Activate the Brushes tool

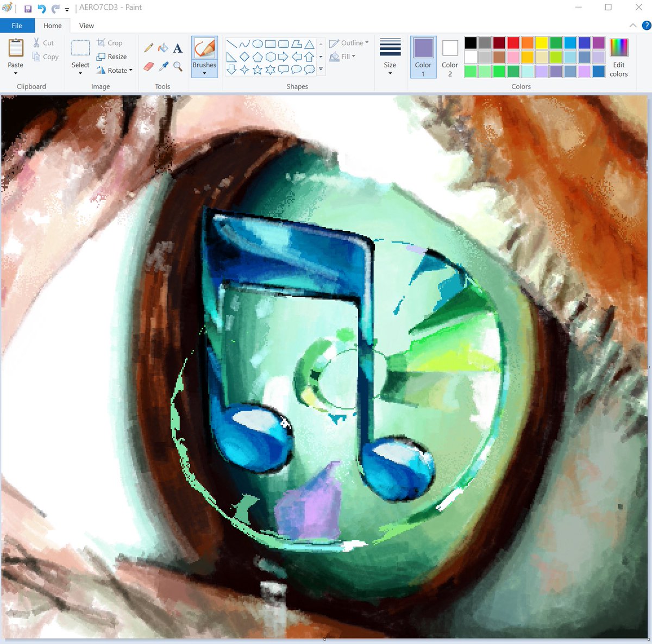[204, 53]
